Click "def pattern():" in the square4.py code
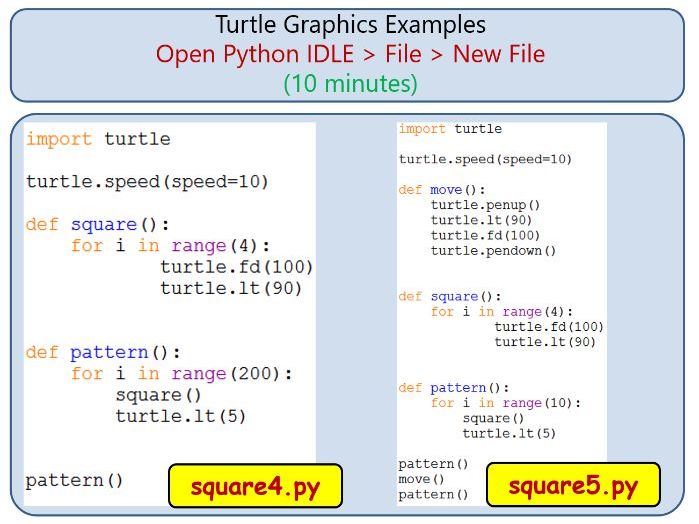 pos(103,352)
